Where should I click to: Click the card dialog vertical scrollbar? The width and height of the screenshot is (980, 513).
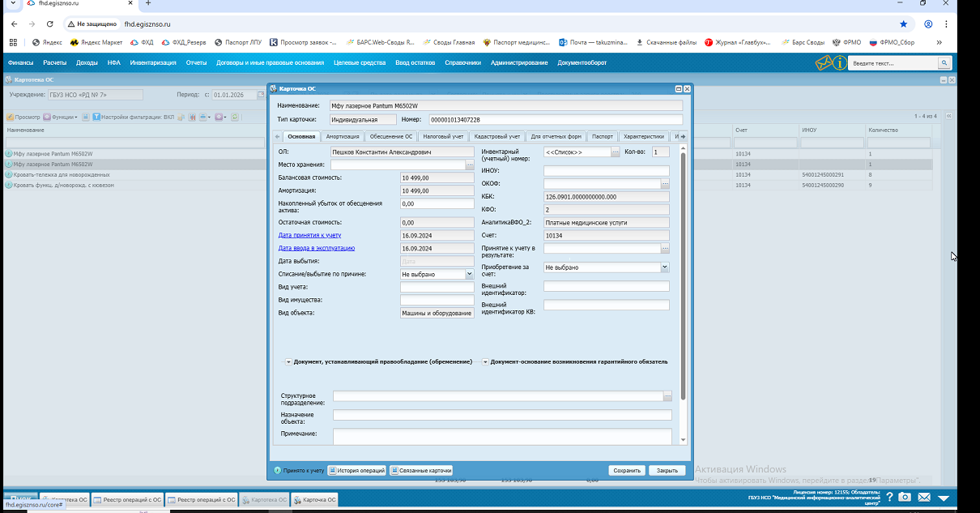pos(683,276)
